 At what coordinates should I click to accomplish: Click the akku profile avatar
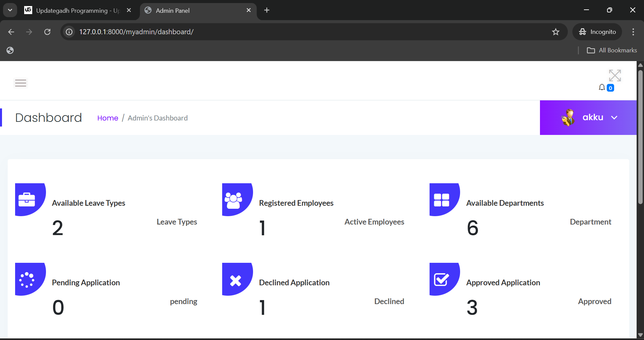tap(568, 117)
